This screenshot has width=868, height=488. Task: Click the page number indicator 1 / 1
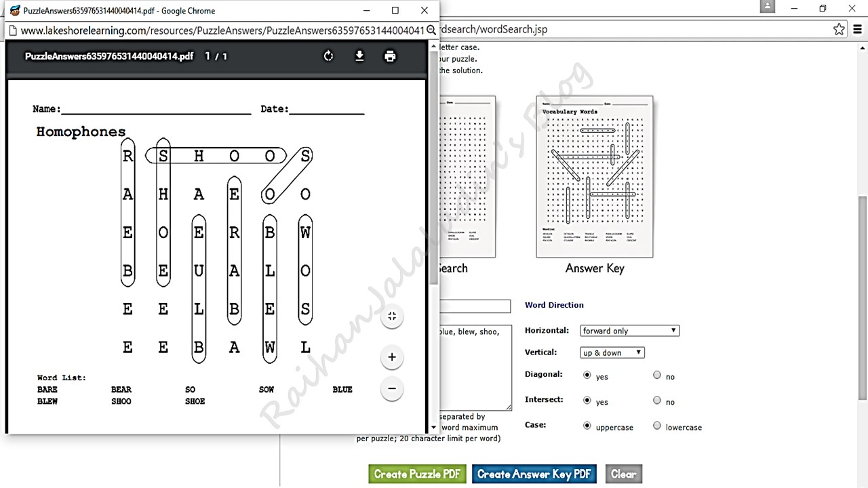(216, 56)
